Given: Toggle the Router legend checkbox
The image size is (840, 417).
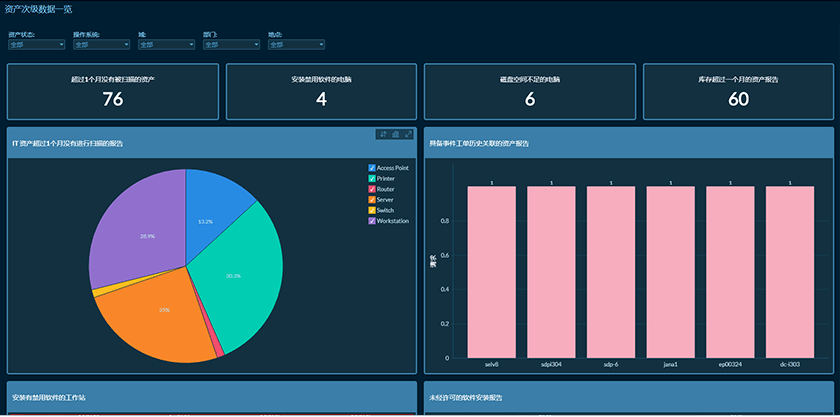Looking at the screenshot, I should pyautogui.click(x=372, y=189).
